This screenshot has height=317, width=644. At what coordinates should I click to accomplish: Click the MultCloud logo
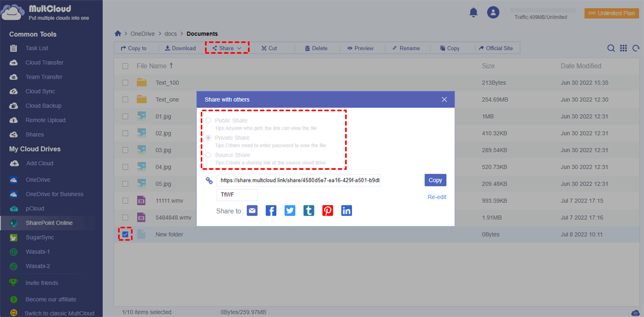point(45,12)
